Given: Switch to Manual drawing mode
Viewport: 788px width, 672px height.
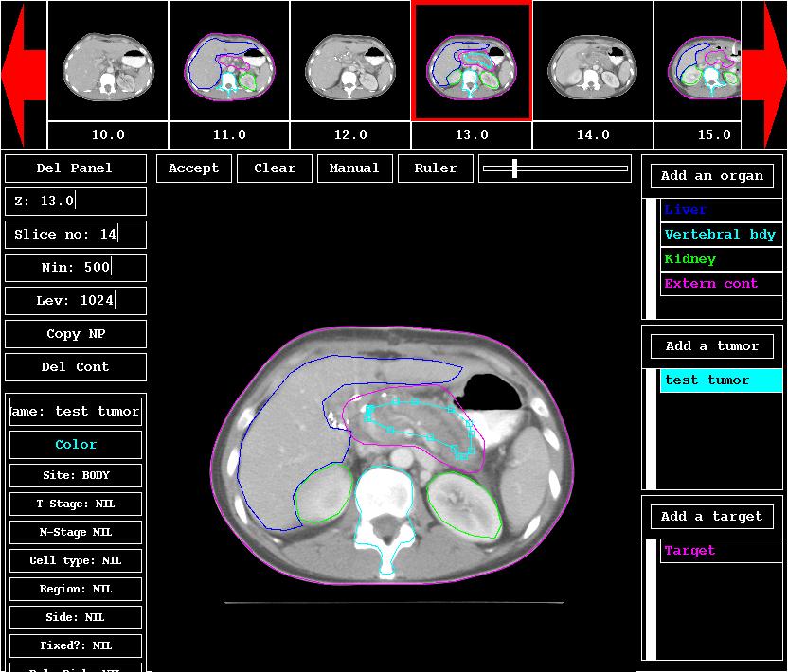Looking at the screenshot, I should coord(354,168).
